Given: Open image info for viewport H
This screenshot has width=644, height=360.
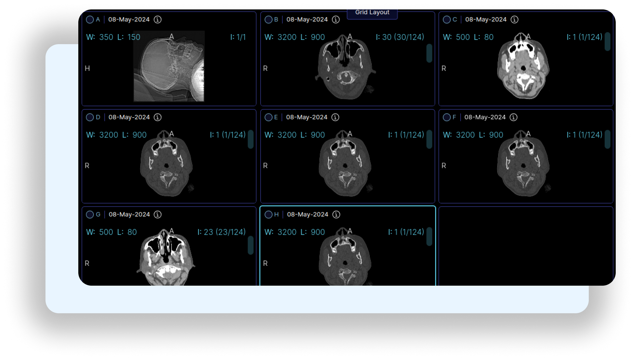Looking at the screenshot, I should point(336,214).
